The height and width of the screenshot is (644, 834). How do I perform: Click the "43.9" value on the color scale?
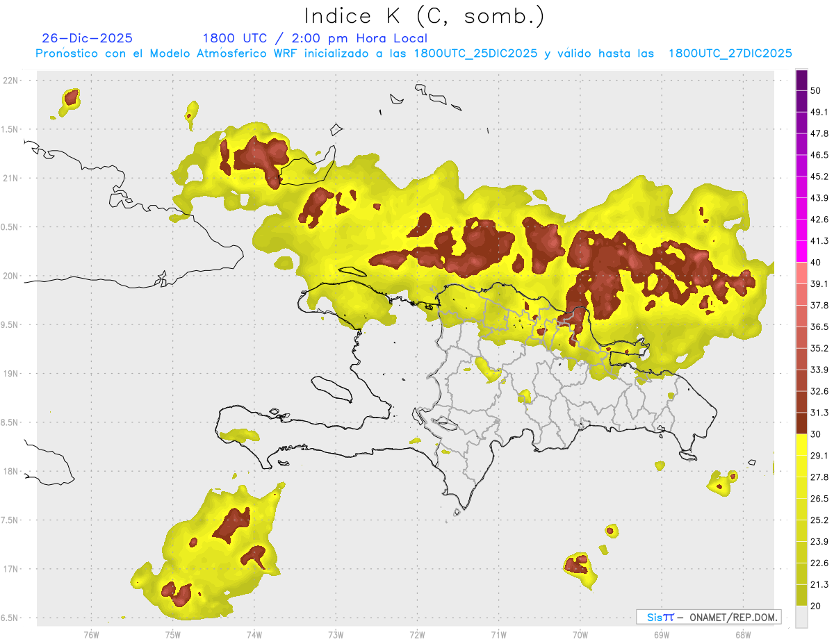click(819, 198)
